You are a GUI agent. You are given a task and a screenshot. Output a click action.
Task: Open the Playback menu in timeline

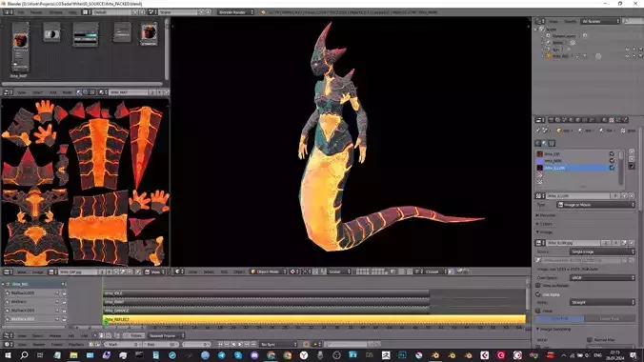point(76,344)
